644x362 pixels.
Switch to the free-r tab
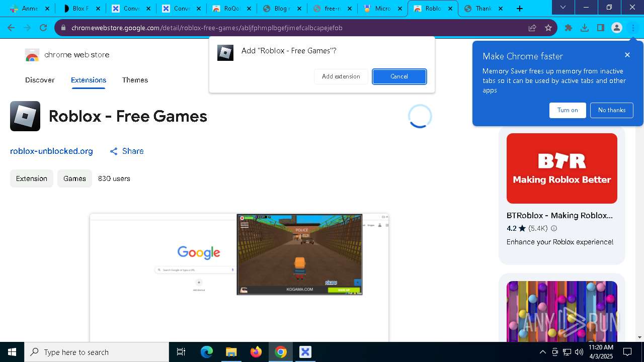point(332,9)
